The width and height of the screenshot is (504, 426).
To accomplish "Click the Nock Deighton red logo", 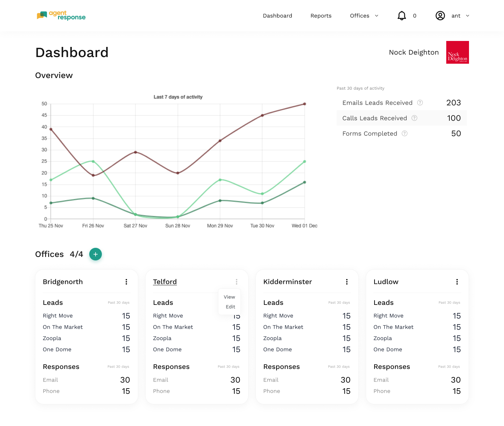I will coord(457,52).
